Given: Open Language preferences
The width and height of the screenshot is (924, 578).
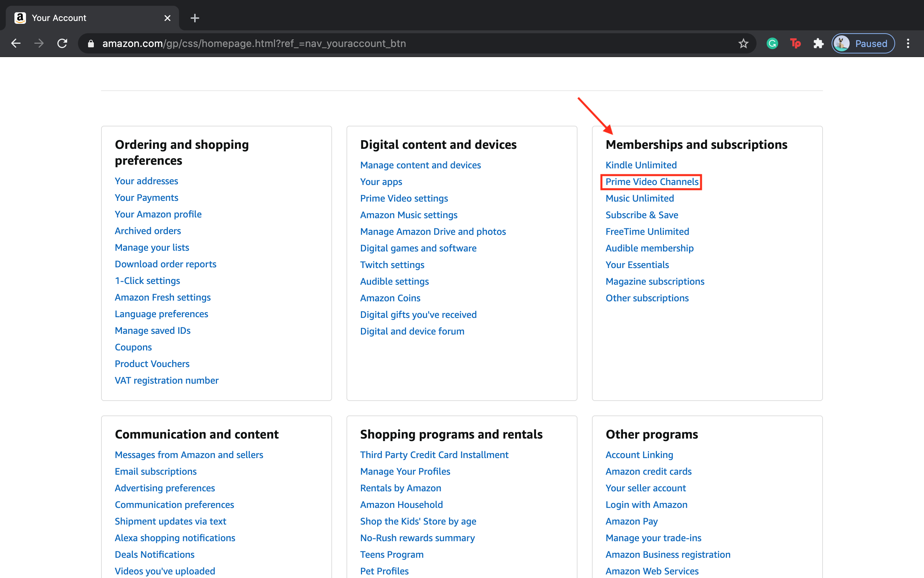Looking at the screenshot, I should (161, 314).
